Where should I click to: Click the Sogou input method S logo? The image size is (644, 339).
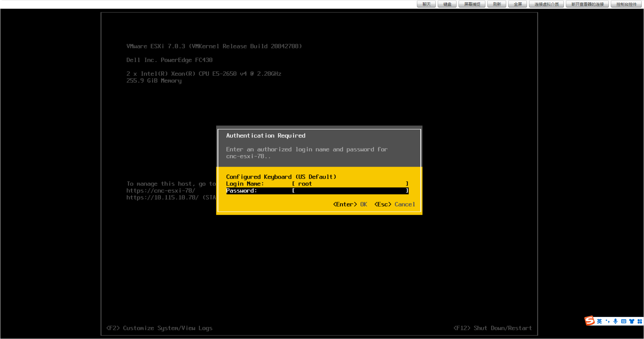tap(589, 321)
